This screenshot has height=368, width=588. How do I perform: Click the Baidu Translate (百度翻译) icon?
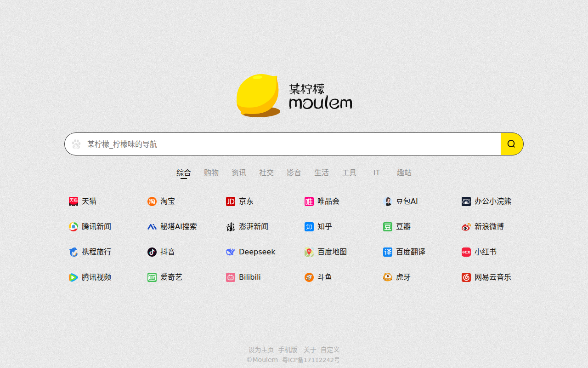(388, 252)
